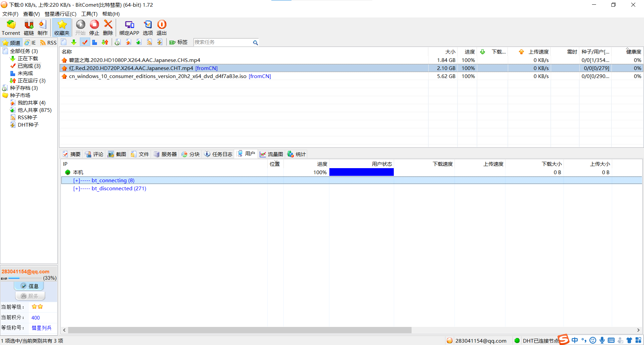This screenshot has height=345, width=644.
Task: Open the 任务日志 task log tab
Action: (218, 154)
